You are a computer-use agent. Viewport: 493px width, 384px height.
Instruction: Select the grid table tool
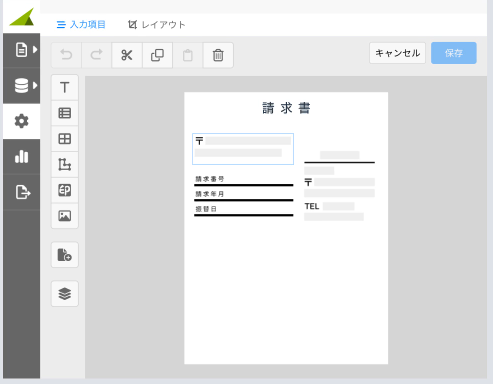tap(65, 139)
